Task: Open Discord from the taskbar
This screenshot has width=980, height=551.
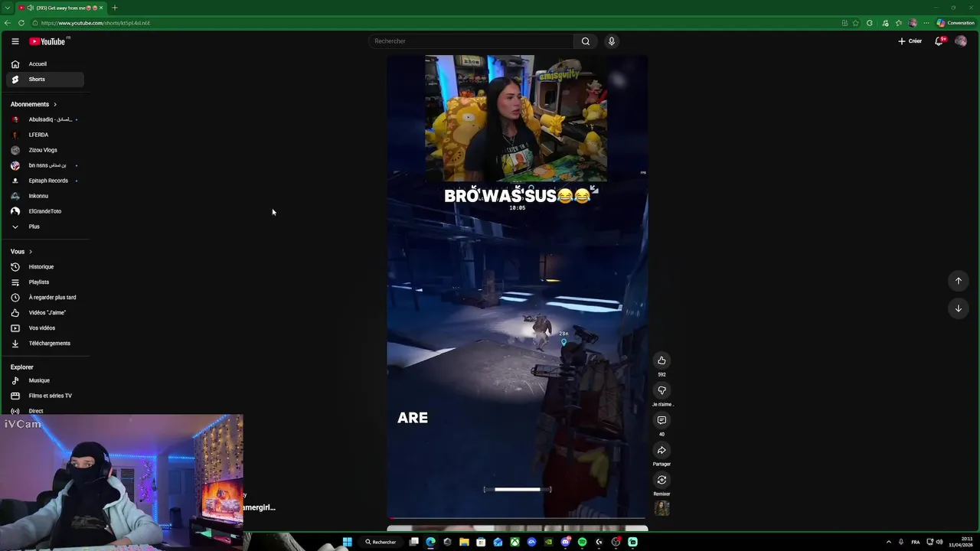Action: click(x=565, y=542)
